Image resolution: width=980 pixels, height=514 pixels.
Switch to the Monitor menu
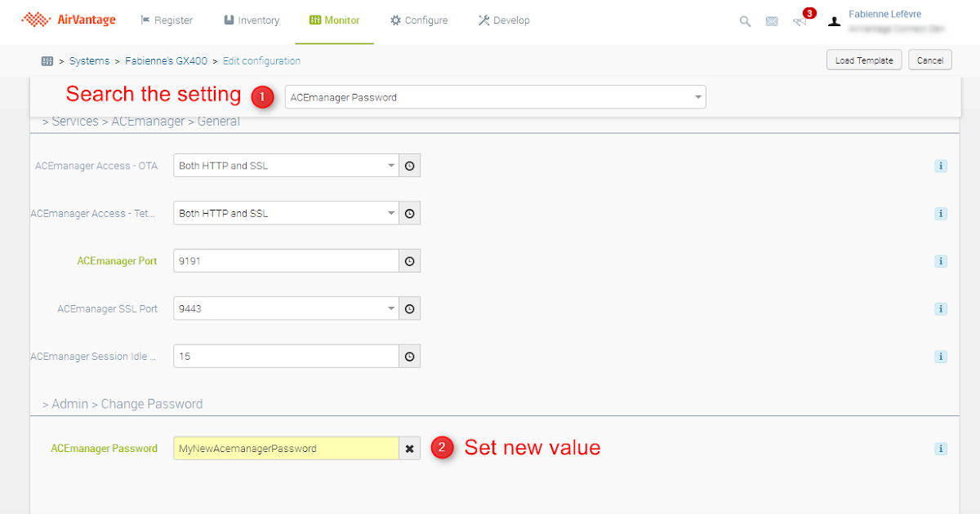point(335,20)
